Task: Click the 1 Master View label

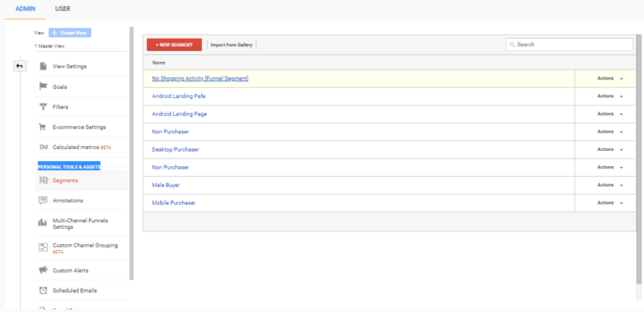Action: pos(49,46)
